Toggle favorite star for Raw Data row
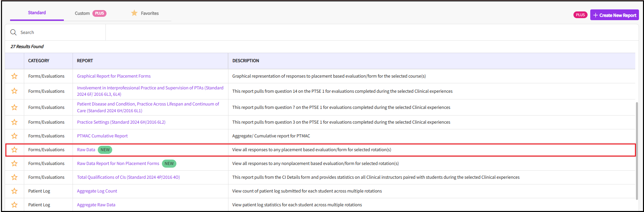This screenshot has height=212, width=644. click(14, 150)
